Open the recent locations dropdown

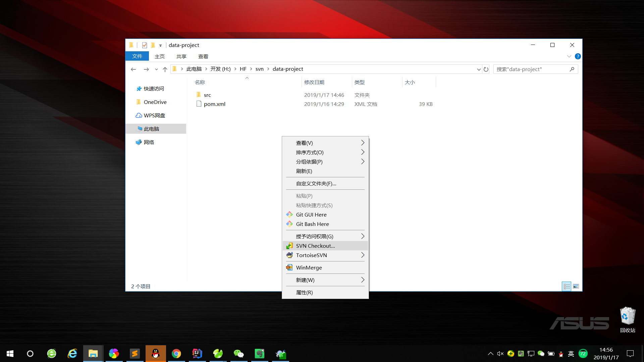click(x=156, y=69)
